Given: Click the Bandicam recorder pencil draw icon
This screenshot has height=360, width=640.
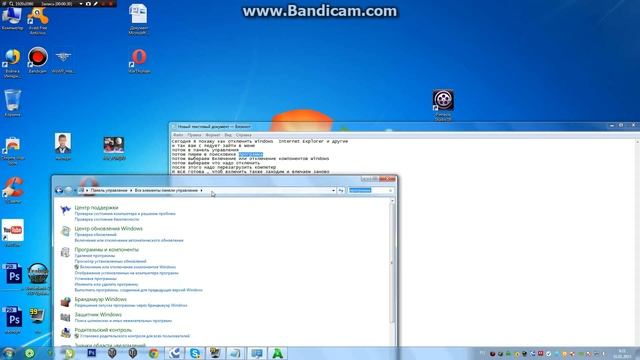Looking at the screenshot, I should tap(96, 3).
